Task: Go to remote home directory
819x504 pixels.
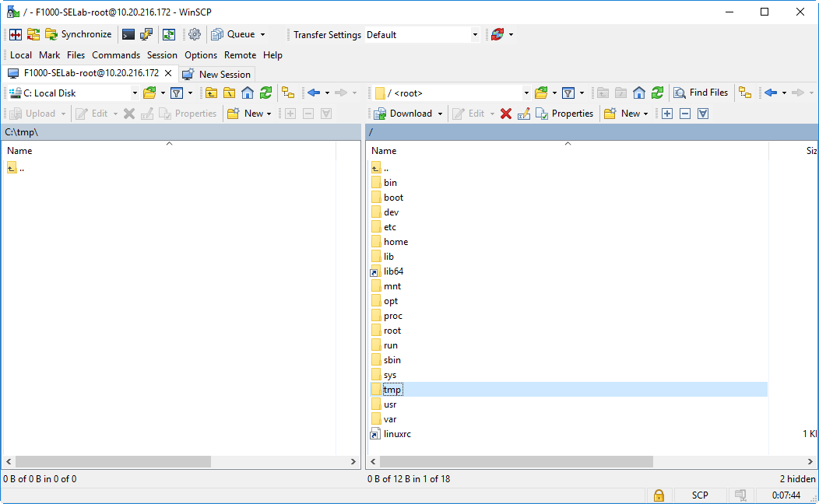Action: 639,93
